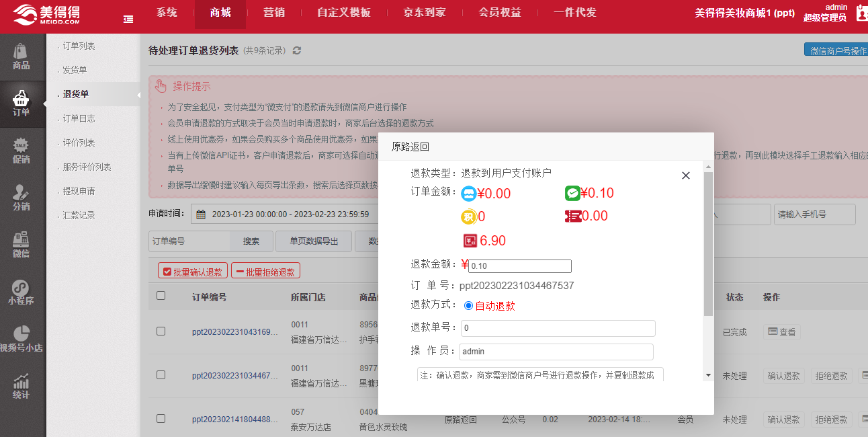This screenshot has height=437, width=868.
Task: Go to 服务评价列表 in the submenu
Action: (87, 167)
